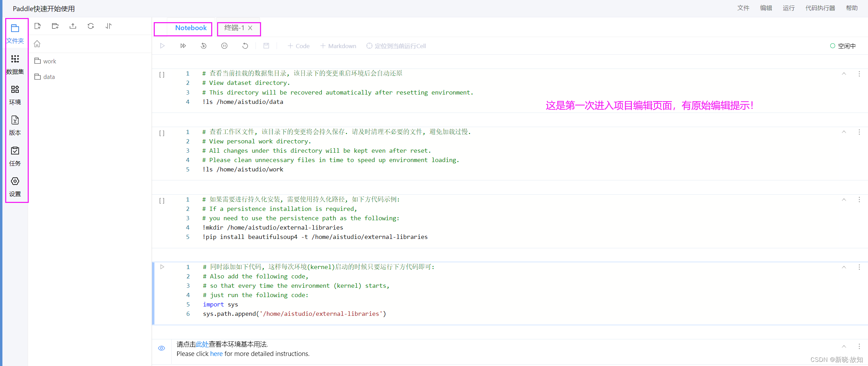868x366 pixels.
Task: Open more options for markdown cell
Action: (859, 347)
